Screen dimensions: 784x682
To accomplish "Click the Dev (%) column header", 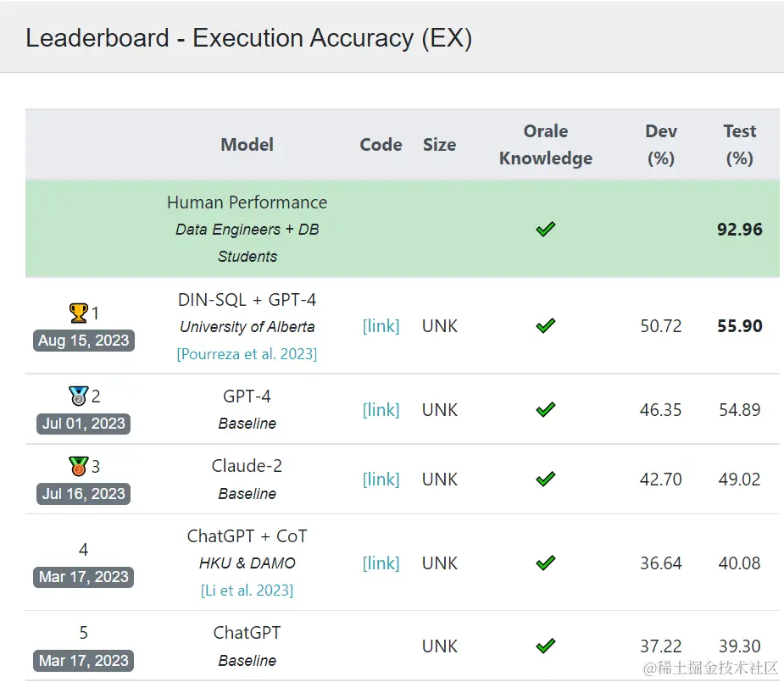I will (x=661, y=145).
